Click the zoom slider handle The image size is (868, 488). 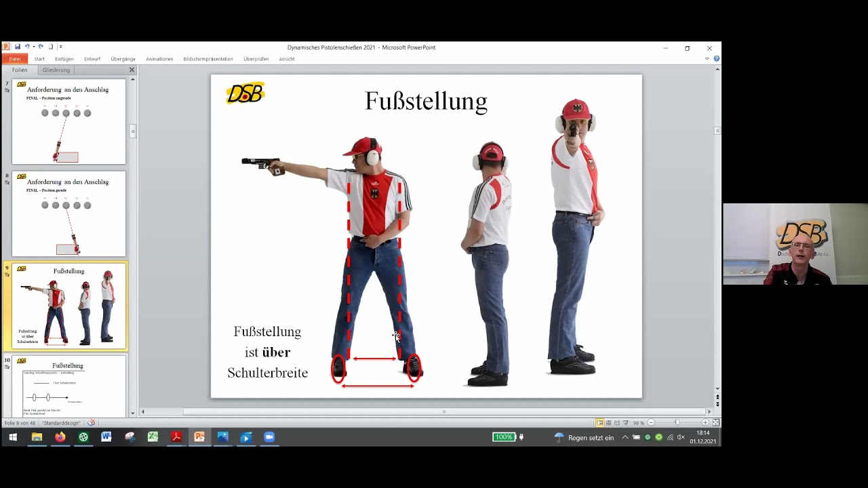coord(677,423)
